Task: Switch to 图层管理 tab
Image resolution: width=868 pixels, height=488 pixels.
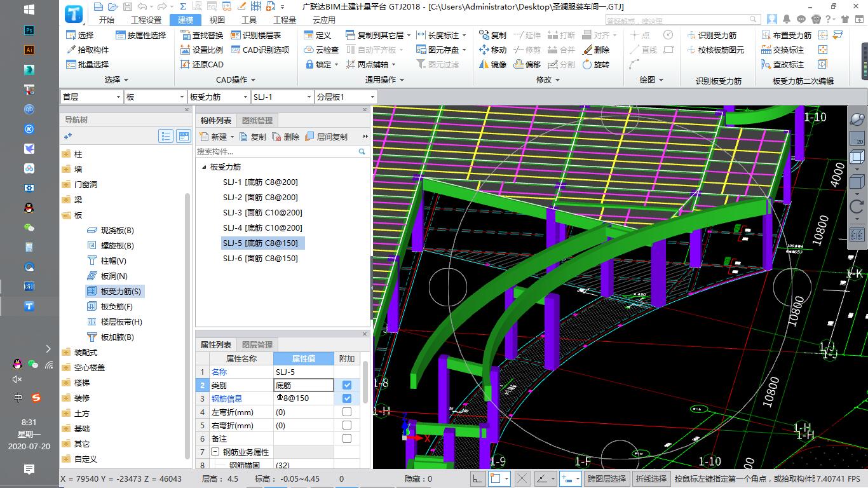Action: click(257, 344)
